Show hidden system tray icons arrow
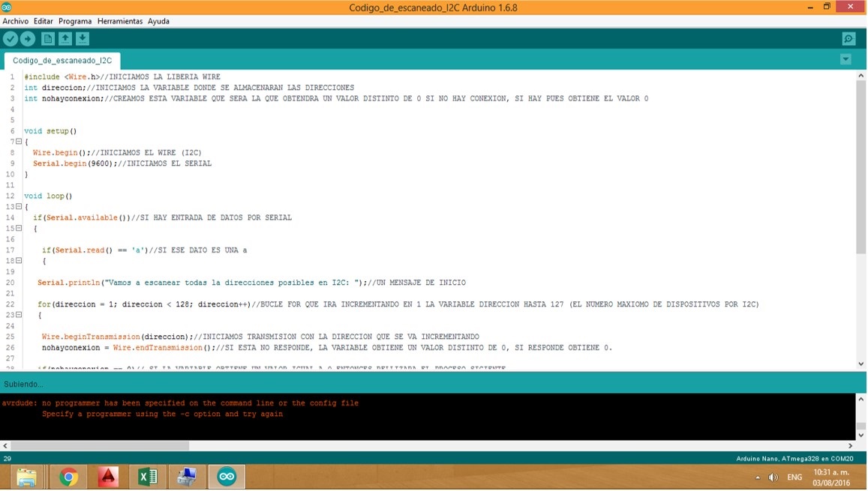The image size is (868, 491). (758, 478)
